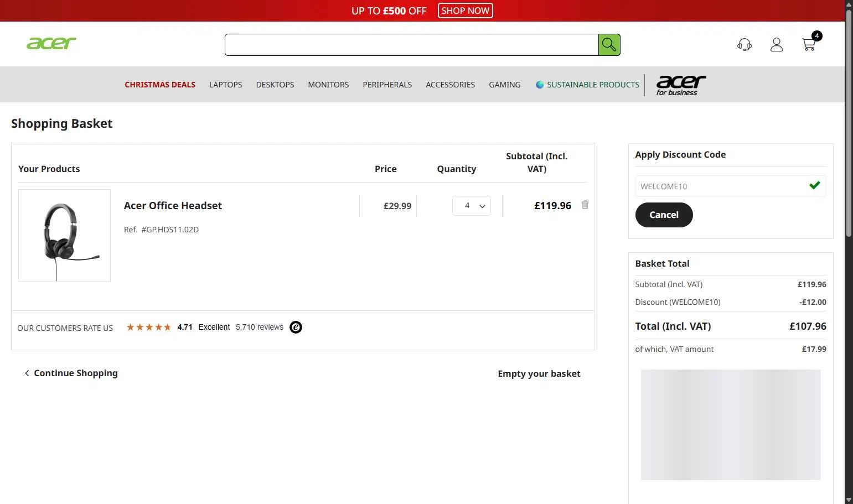Click 'of which, VAT amount' label

(x=674, y=349)
